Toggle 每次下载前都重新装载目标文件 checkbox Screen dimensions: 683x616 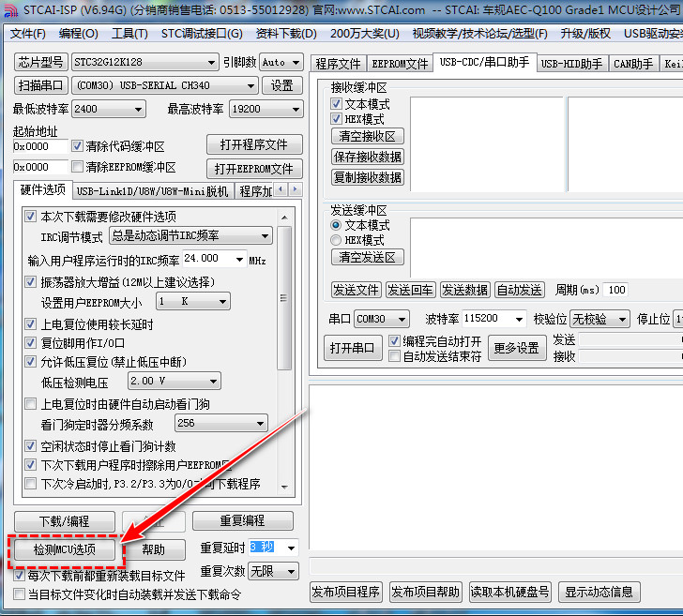19,576
